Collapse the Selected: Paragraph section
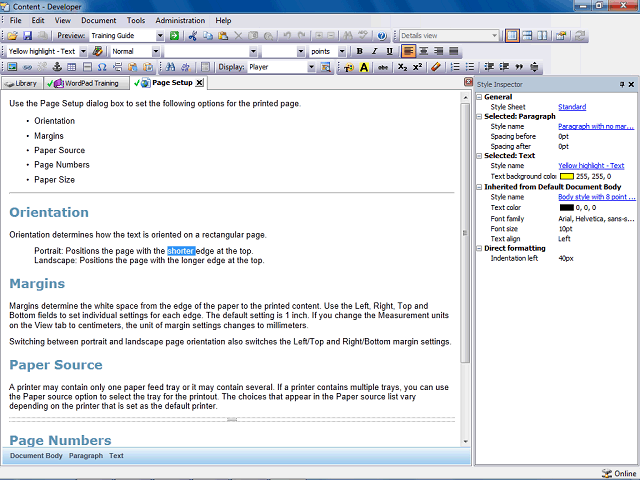Screen dimensions: 640x480 tap(480, 117)
